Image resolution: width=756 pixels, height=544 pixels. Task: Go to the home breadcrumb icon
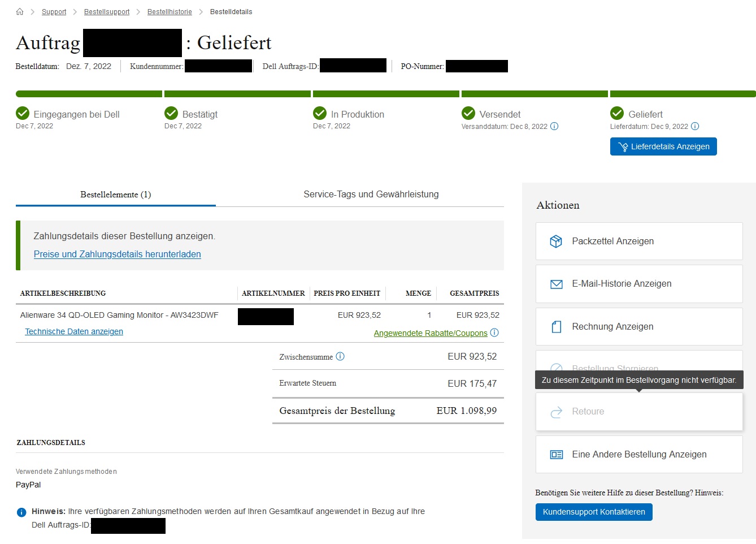coord(20,11)
